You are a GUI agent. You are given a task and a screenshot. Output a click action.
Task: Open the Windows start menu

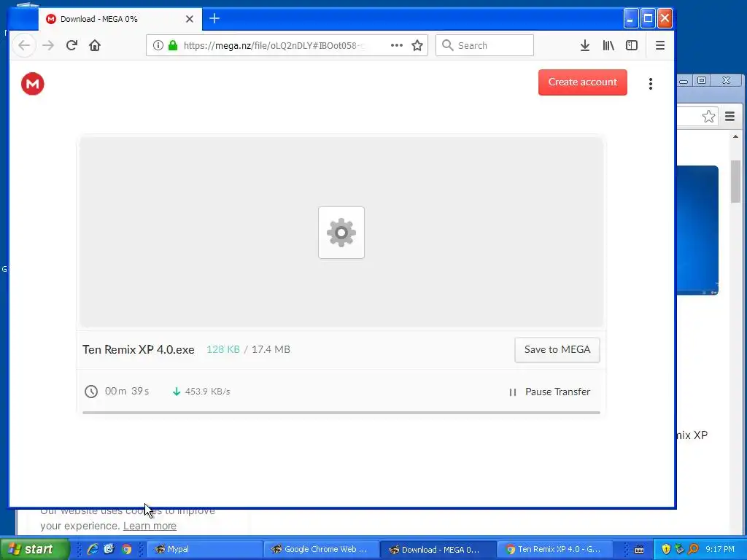click(x=34, y=549)
